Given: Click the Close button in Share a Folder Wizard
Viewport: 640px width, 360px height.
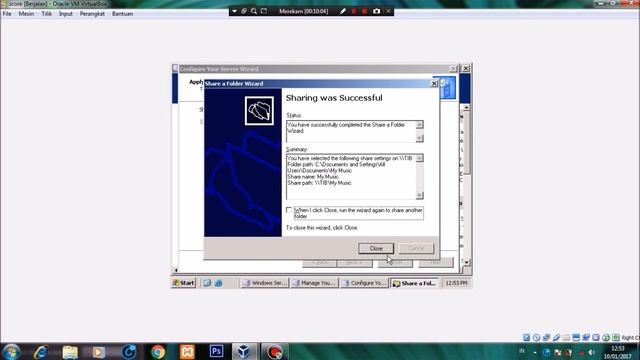Looking at the screenshot, I should [x=376, y=248].
